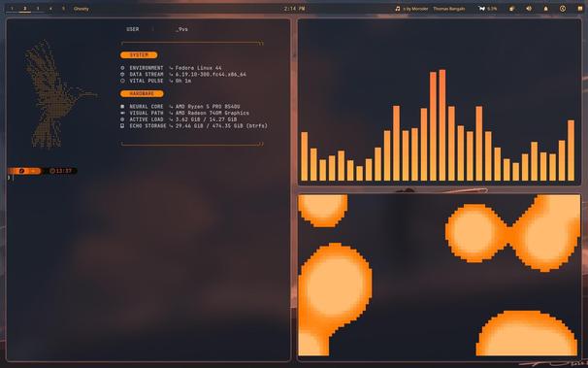The image size is (588, 368).
Task: Click the icon beside VISUAL PATH
Action: point(122,113)
